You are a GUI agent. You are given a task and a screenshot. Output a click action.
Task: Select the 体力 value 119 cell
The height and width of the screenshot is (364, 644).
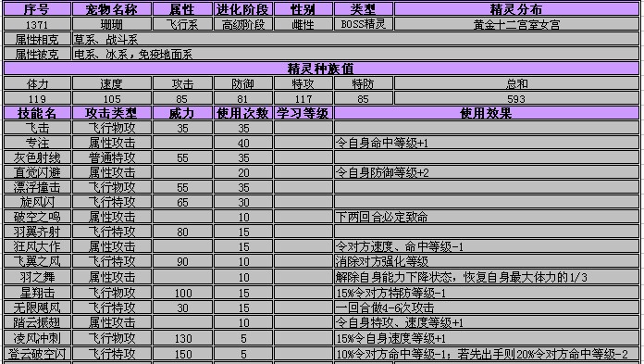pyautogui.click(x=37, y=98)
